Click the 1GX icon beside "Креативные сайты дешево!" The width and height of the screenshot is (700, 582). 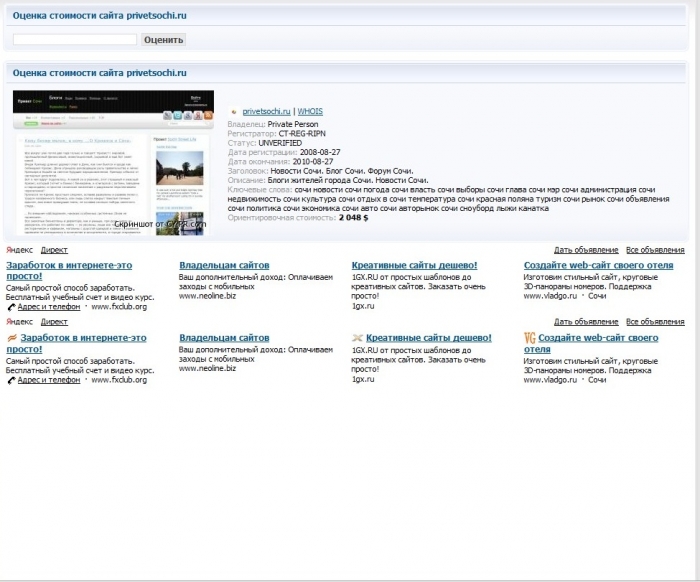357,338
